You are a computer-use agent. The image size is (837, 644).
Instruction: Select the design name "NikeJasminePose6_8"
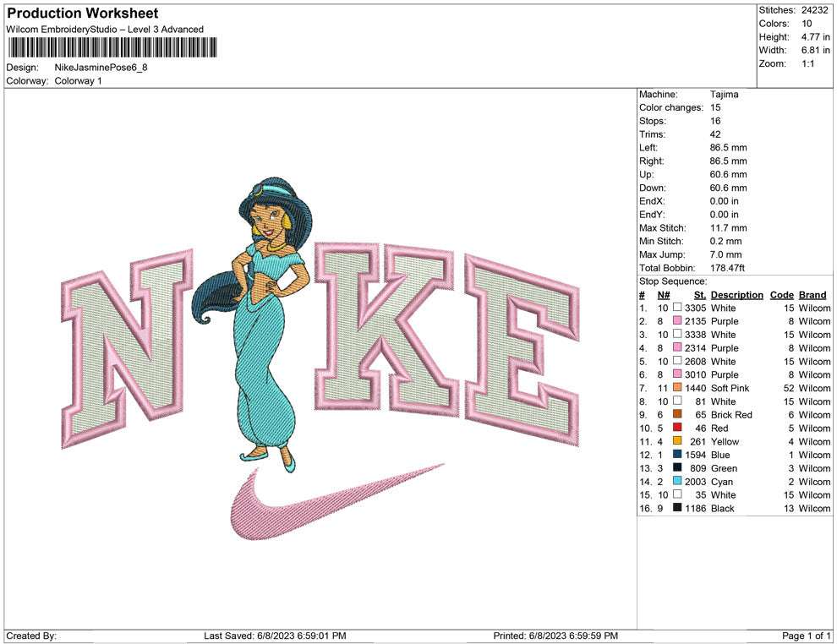tap(101, 68)
